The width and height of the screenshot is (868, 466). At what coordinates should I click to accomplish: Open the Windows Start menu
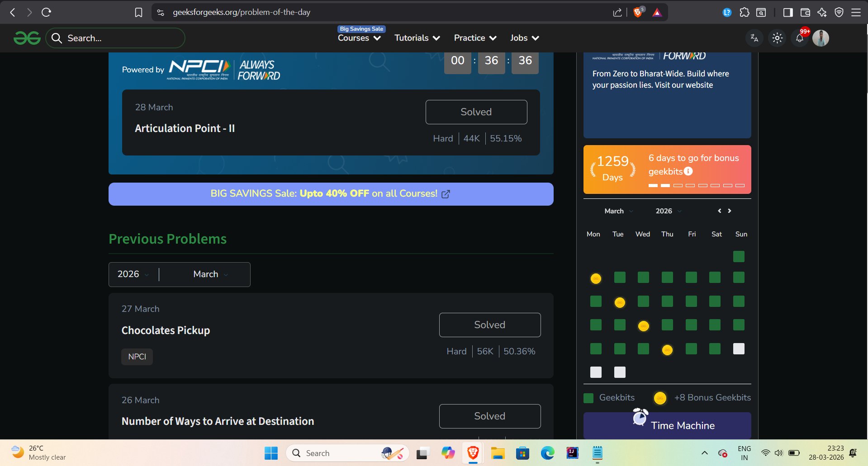[271, 453]
